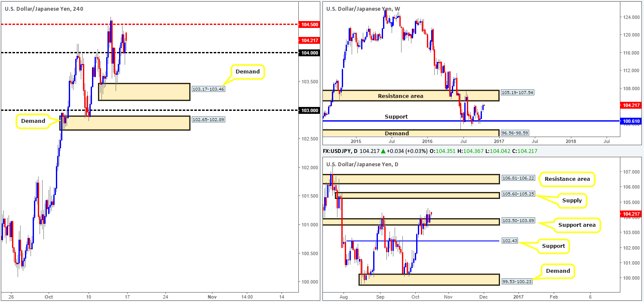Click the 2015 year label on weekly axis
Screen dimensions: 644x302
click(356, 141)
